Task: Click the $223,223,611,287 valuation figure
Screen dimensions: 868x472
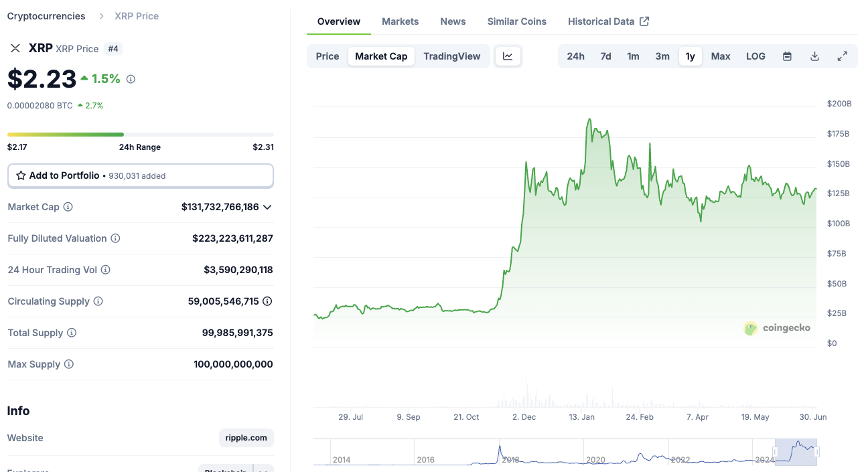Action: click(x=232, y=238)
